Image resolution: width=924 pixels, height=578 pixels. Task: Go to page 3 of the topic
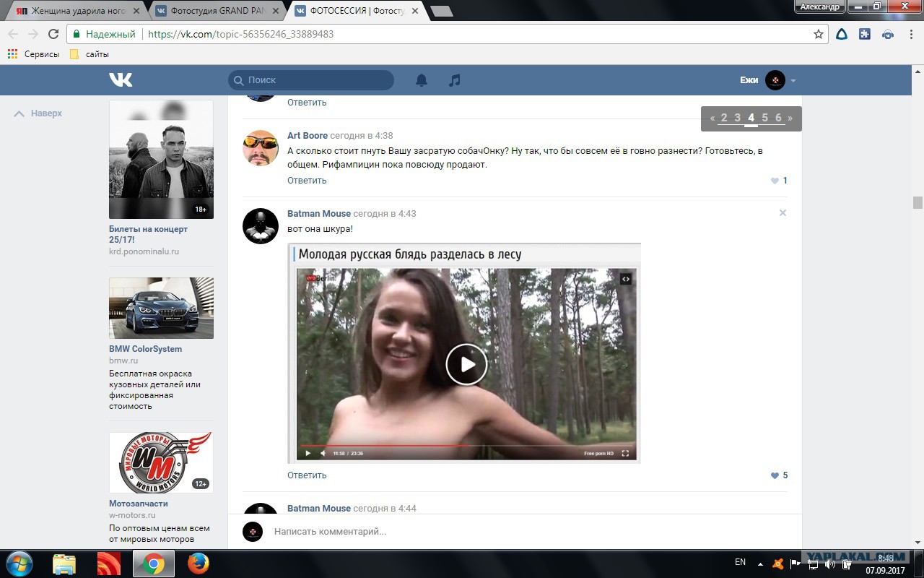pyautogui.click(x=738, y=118)
